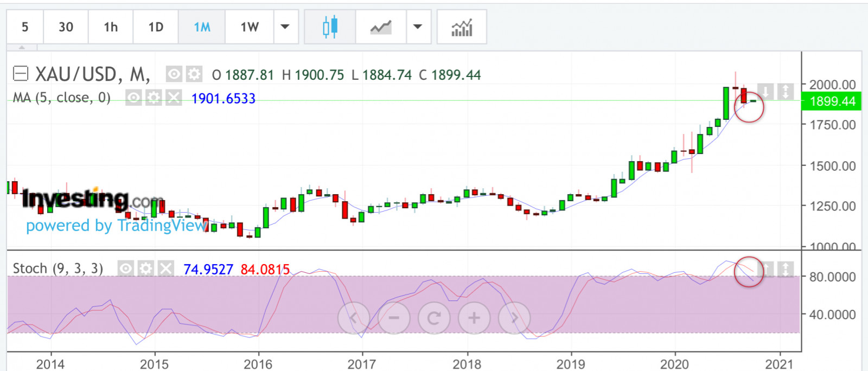
Task: Select the 1W timeframe
Action: 250,27
